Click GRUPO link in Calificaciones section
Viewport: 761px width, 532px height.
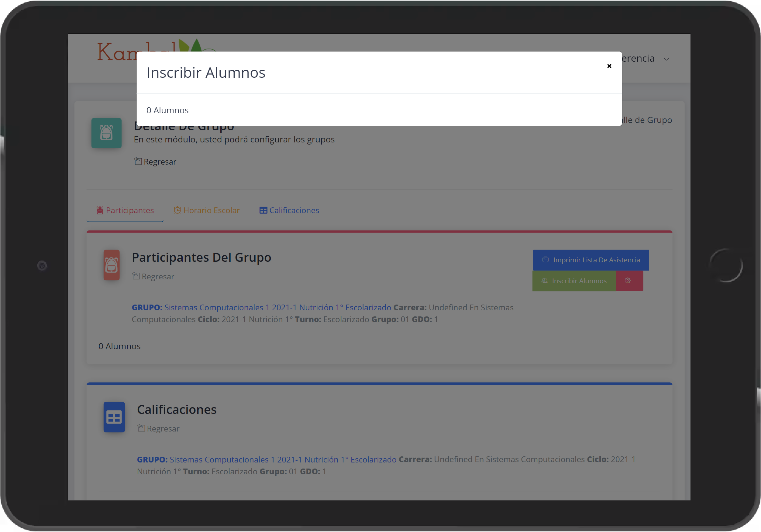point(267,459)
